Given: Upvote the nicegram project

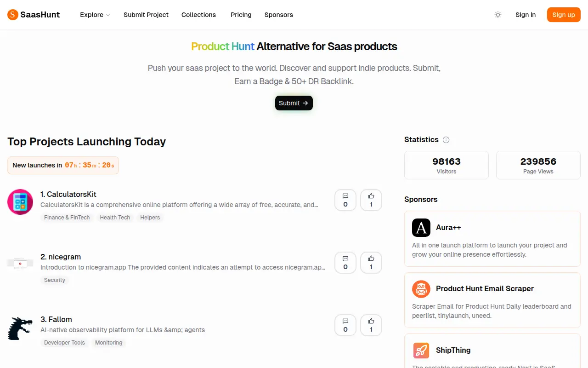Looking at the screenshot, I should 371,263.
